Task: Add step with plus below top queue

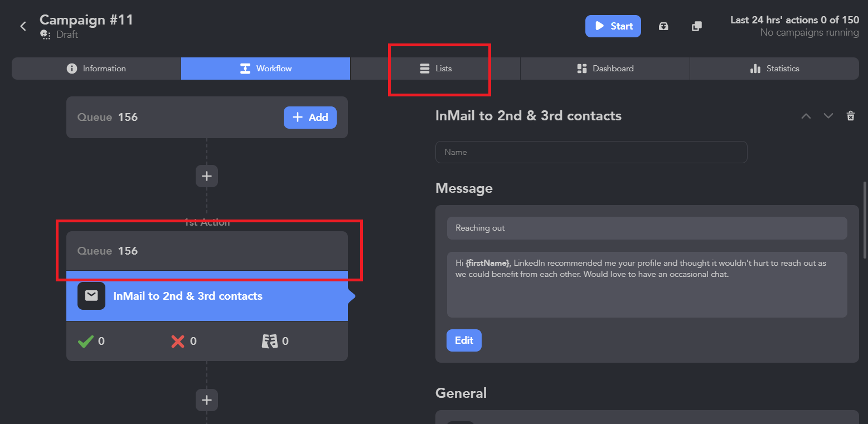Action: [207, 176]
